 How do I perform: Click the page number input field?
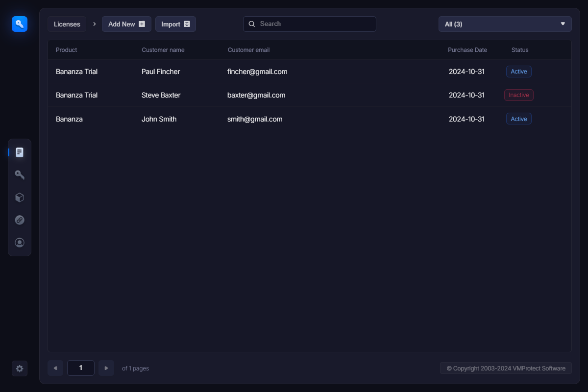[x=81, y=368]
